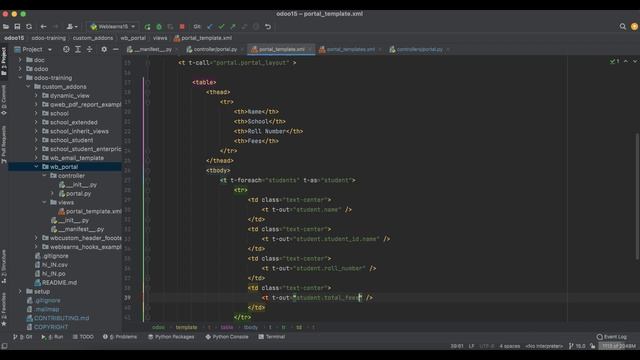Viewport: 640px width, 360px height.
Task: Open the Git tool window button
Action: [x=22, y=337]
